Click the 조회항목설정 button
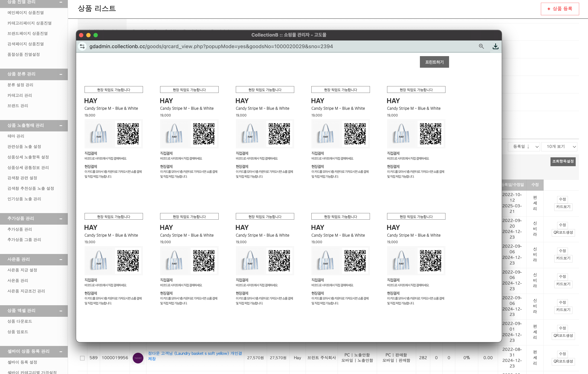588x374 pixels. pos(563,161)
